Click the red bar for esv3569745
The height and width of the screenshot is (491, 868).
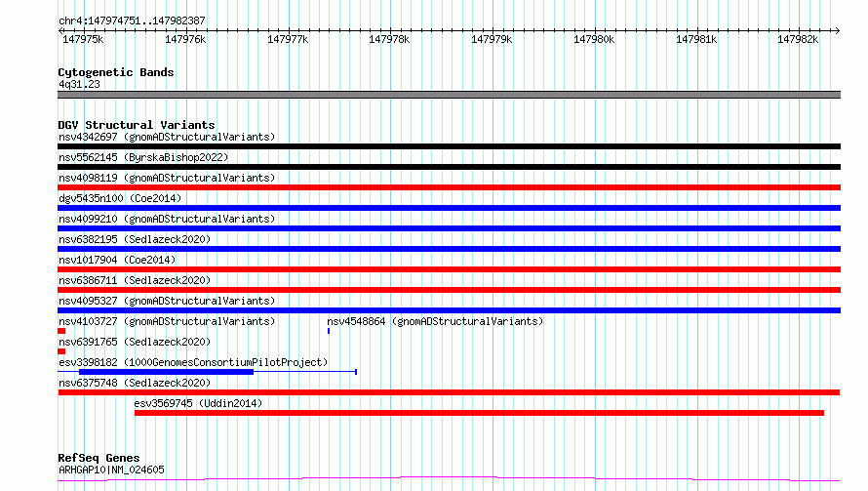click(480, 413)
